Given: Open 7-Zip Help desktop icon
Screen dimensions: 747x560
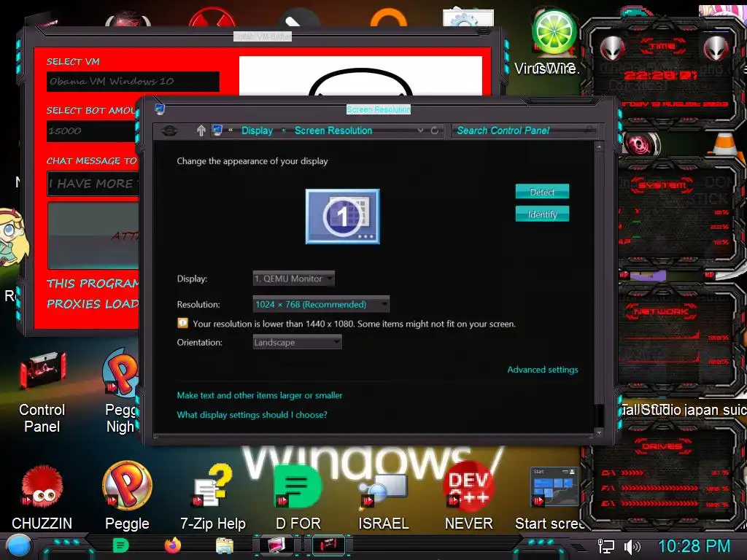Looking at the screenshot, I should pos(212,497).
